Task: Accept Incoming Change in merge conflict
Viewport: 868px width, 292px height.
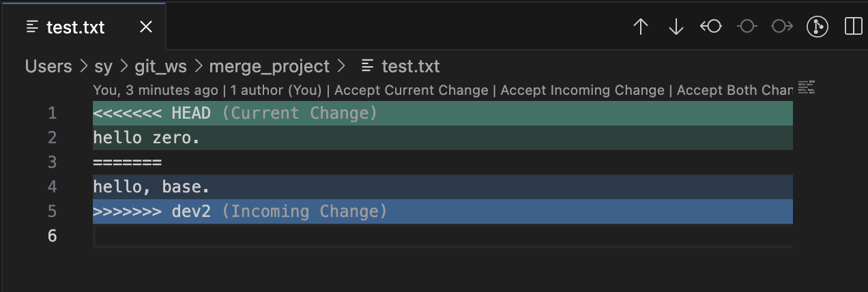Action: 582,90
